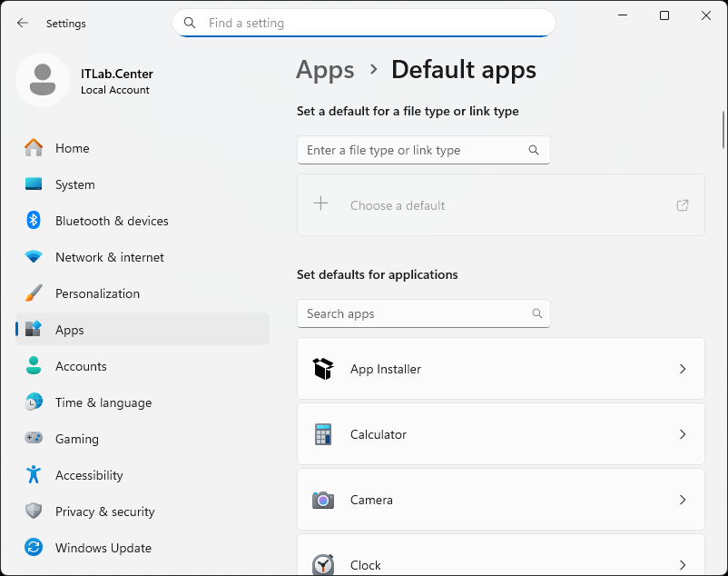
Task: Open Time & language settings
Action: point(103,402)
